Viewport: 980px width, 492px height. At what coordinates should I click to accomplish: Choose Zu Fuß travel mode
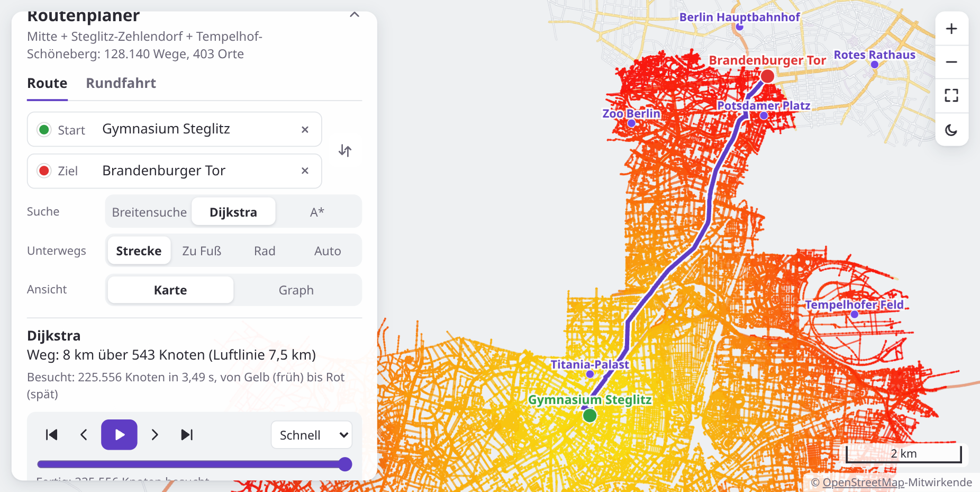tap(202, 251)
